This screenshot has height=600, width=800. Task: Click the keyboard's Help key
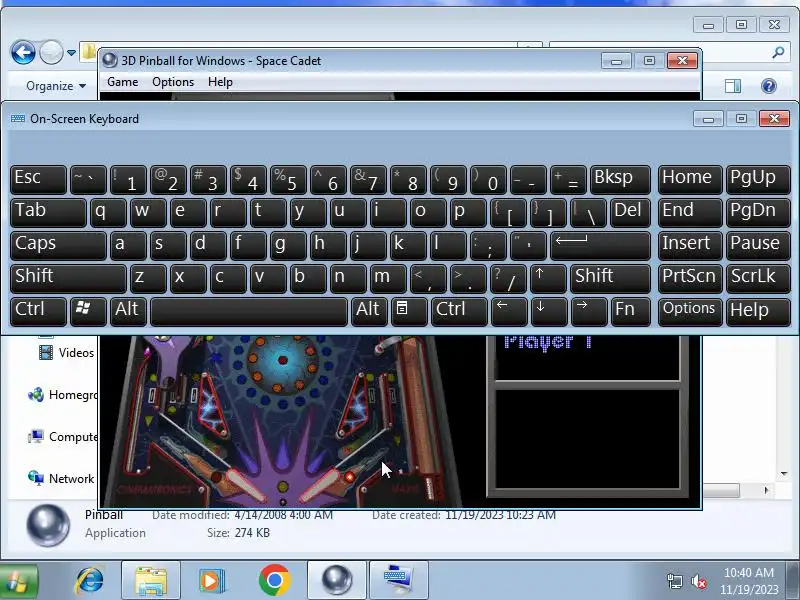pyautogui.click(x=758, y=311)
